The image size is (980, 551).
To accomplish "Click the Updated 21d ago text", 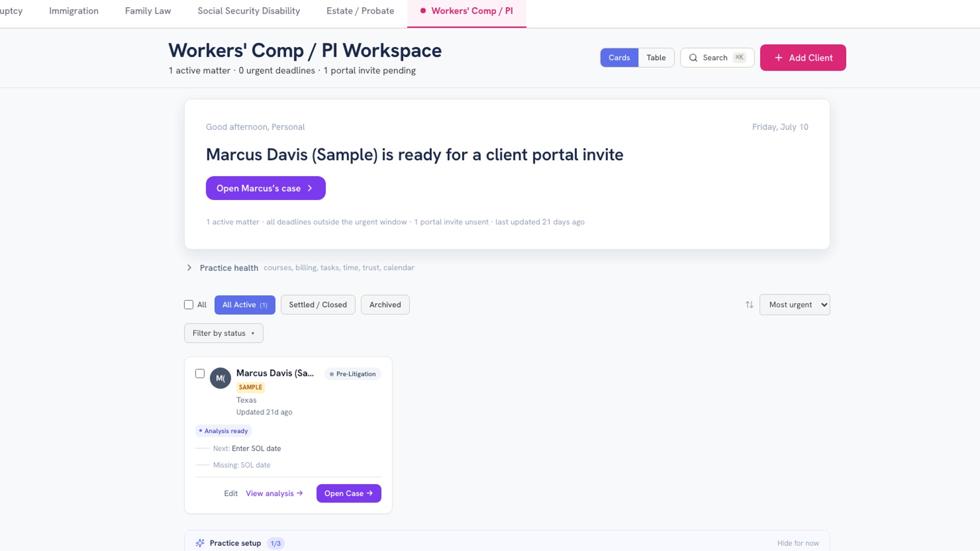I will 264,412.
